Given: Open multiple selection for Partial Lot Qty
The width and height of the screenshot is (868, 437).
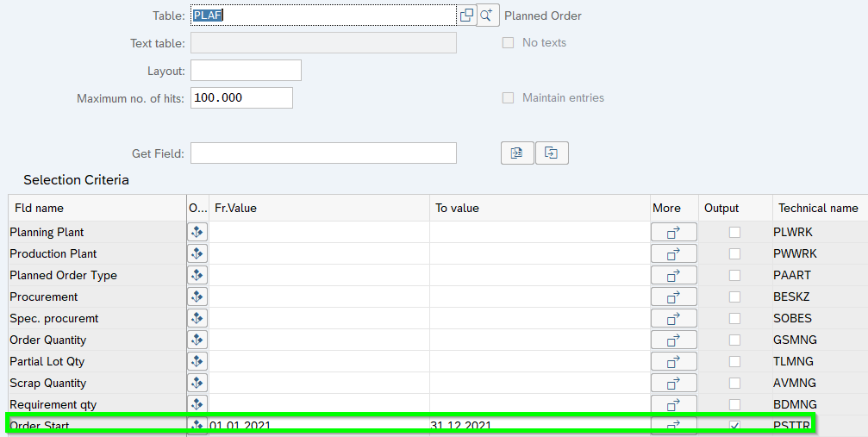Looking at the screenshot, I should (x=673, y=361).
